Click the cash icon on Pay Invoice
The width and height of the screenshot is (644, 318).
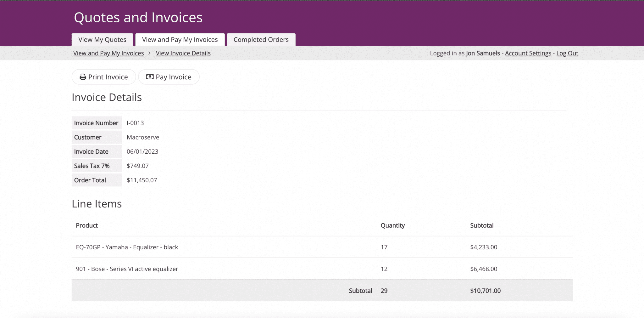150,77
